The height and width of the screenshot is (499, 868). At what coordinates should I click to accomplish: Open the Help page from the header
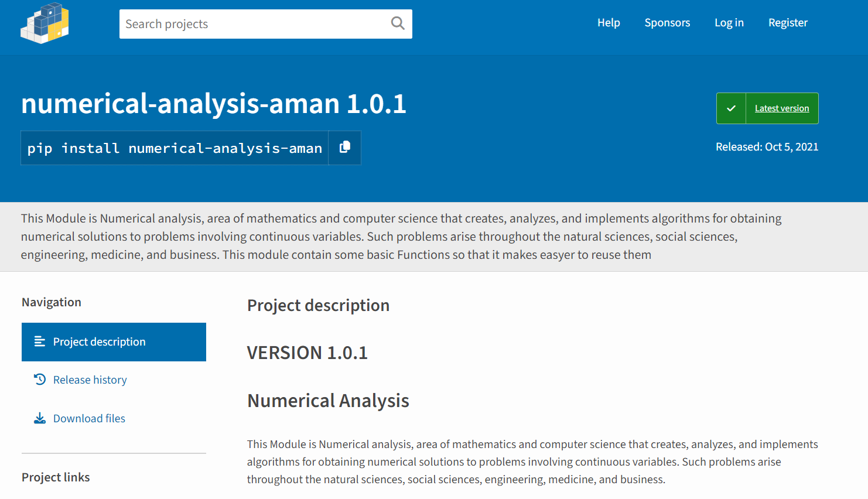pos(609,23)
